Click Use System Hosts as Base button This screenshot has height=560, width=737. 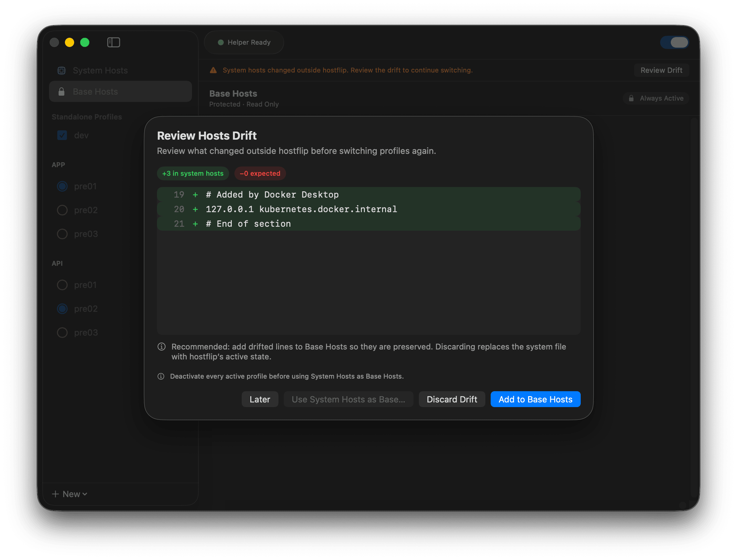(348, 399)
